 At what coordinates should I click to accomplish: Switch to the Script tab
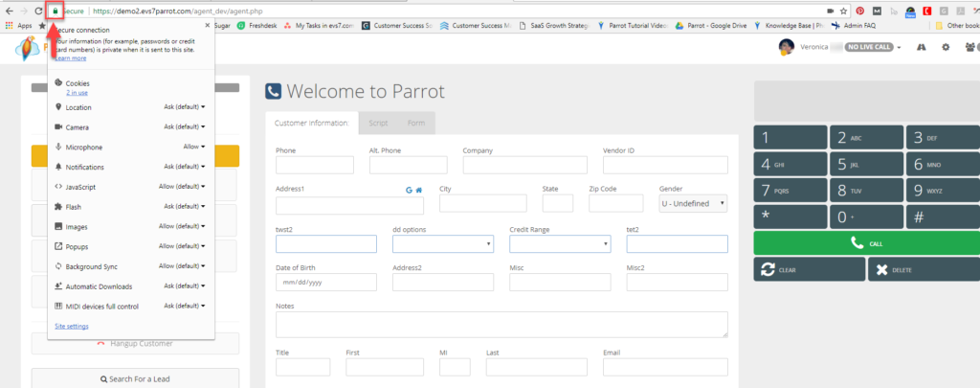(378, 124)
